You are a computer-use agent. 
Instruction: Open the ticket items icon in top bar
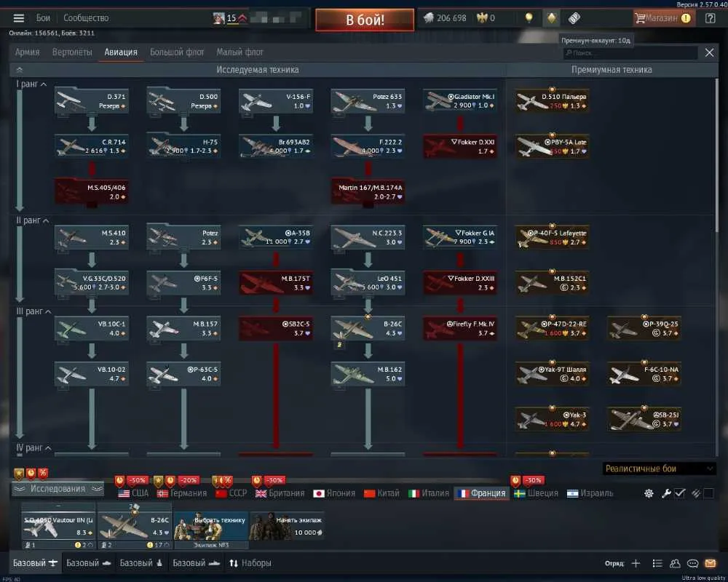click(x=574, y=18)
